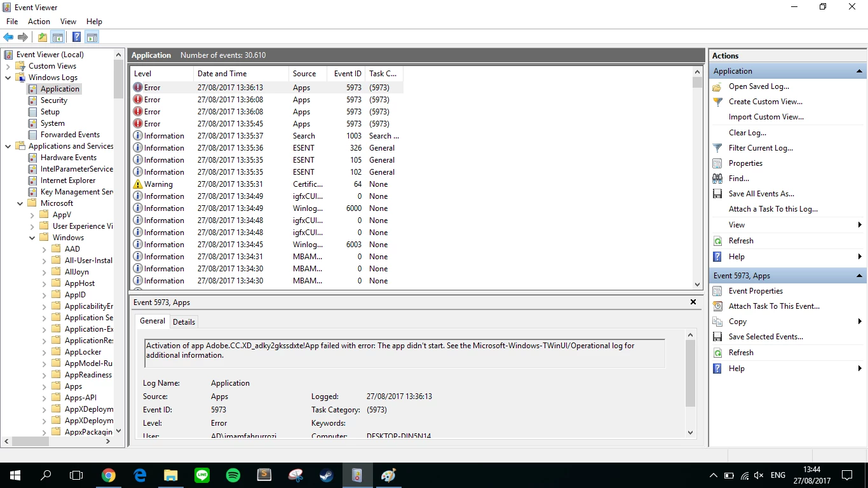
Task: Click the volume icon in system tray
Action: [759, 475]
